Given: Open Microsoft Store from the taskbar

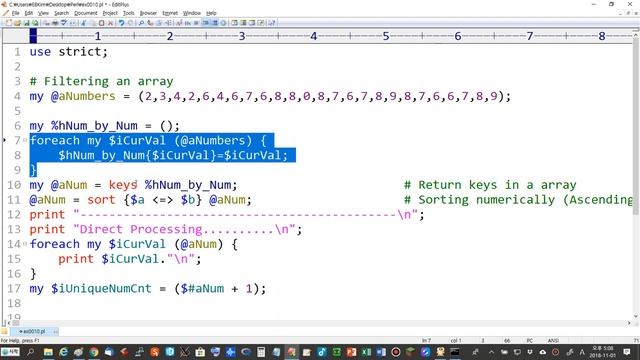Looking at the screenshot, I should [200, 352].
